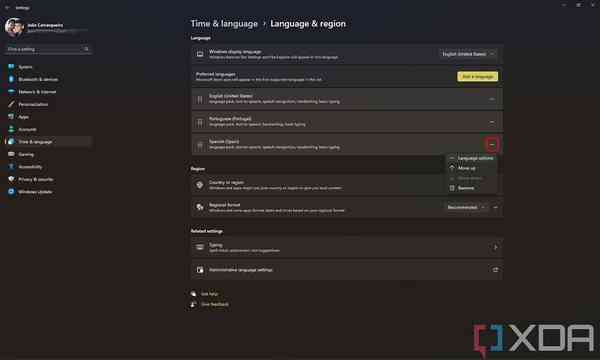Click the Administrative language settings text
600x360 pixels.
click(x=241, y=270)
